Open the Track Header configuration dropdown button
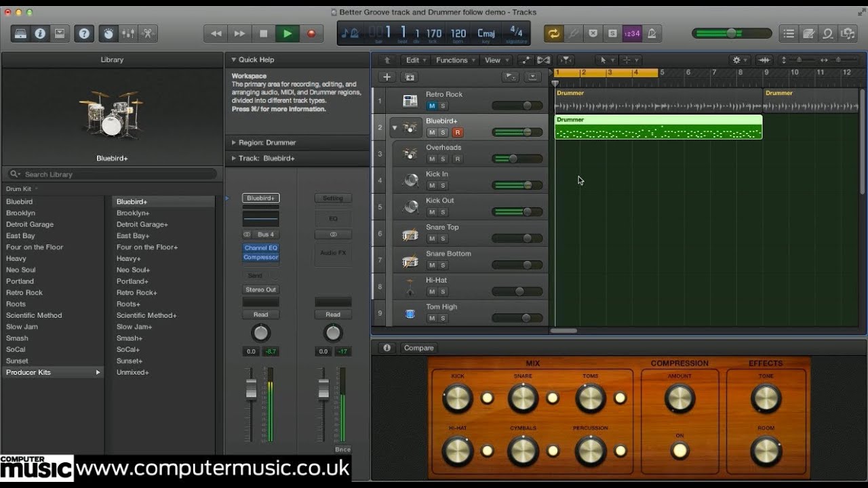 coord(533,77)
